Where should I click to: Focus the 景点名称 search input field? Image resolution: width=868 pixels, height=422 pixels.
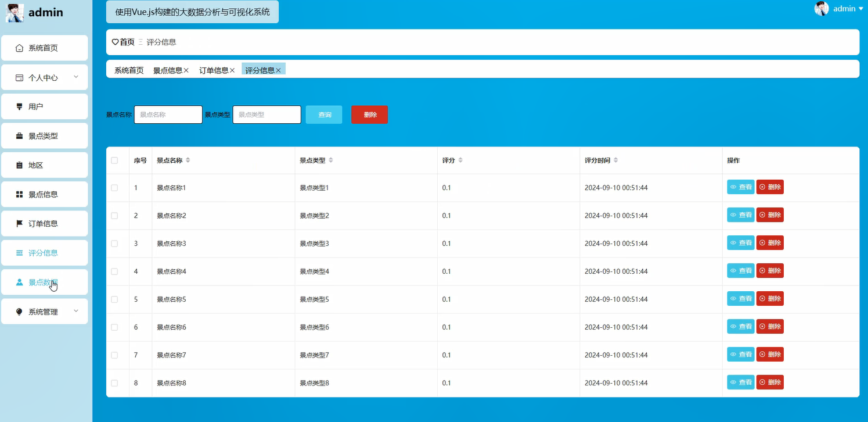(x=168, y=115)
